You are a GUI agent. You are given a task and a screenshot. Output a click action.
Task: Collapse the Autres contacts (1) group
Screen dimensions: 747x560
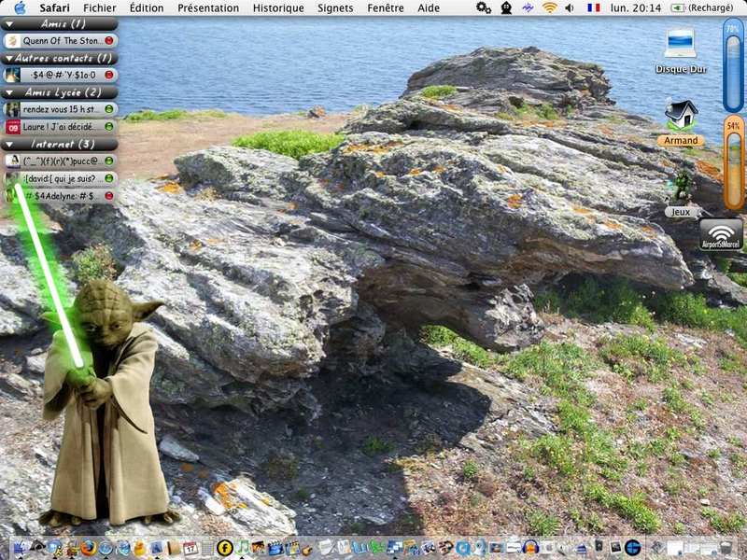click(x=10, y=58)
